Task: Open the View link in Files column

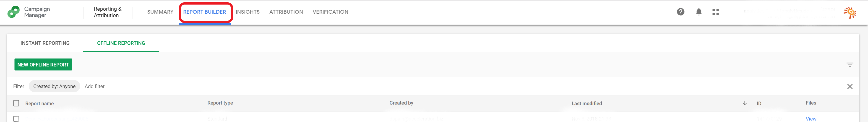Action: tap(811, 119)
